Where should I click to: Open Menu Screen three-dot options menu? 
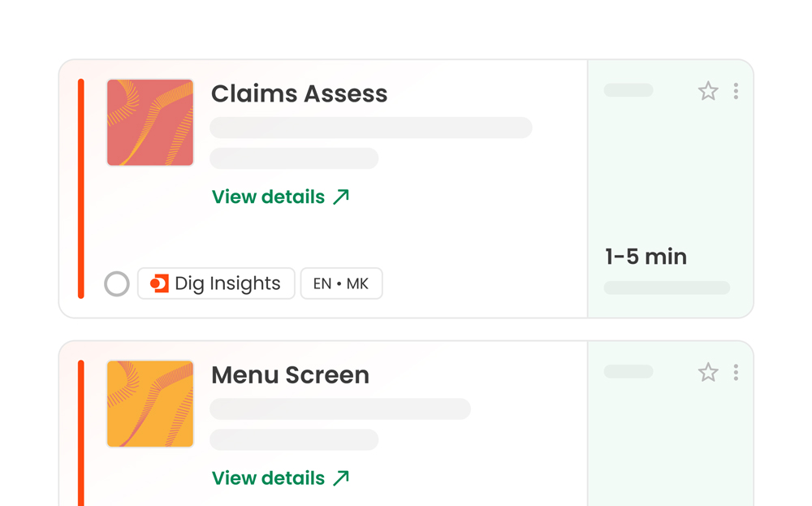[736, 372]
